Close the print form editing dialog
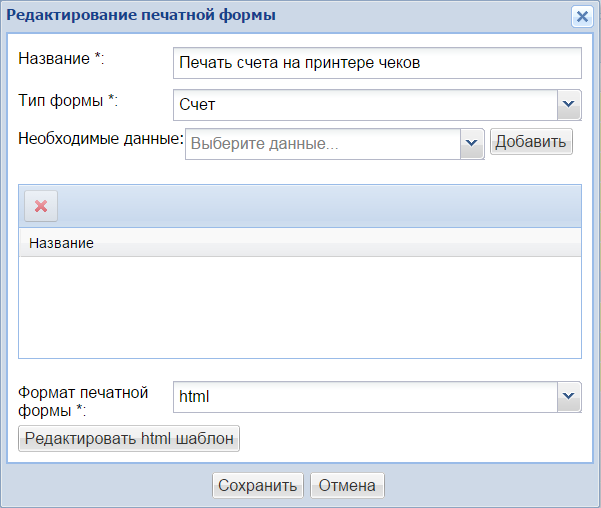Image resolution: width=601 pixels, height=508 pixels. coord(581,16)
